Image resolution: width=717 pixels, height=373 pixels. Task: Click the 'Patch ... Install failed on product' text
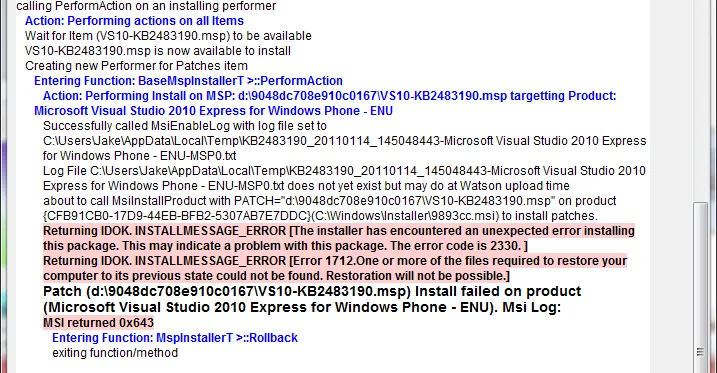[312, 299]
